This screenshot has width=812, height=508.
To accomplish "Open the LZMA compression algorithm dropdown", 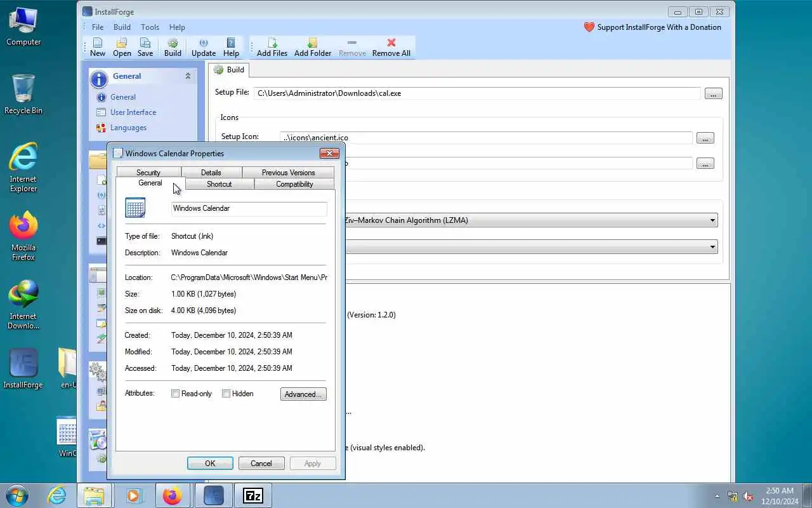I will 712,220.
